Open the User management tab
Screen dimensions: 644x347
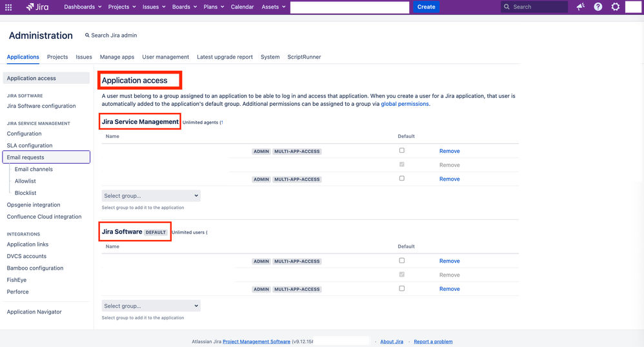(166, 57)
